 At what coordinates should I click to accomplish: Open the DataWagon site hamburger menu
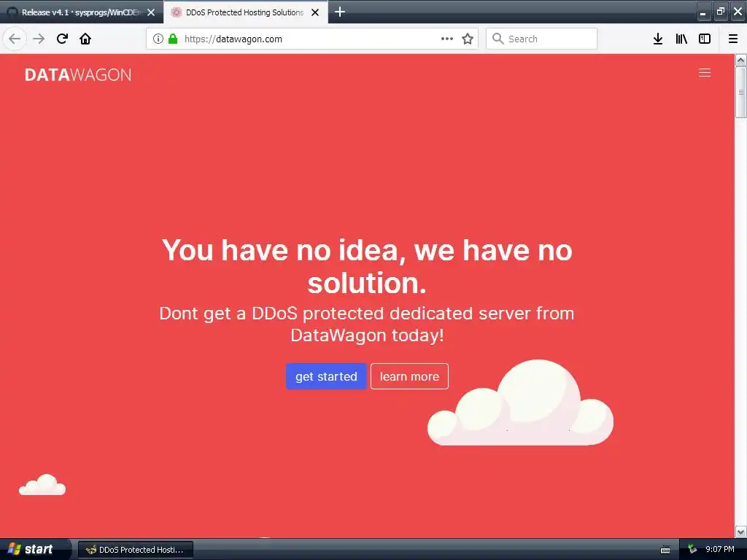[705, 72]
